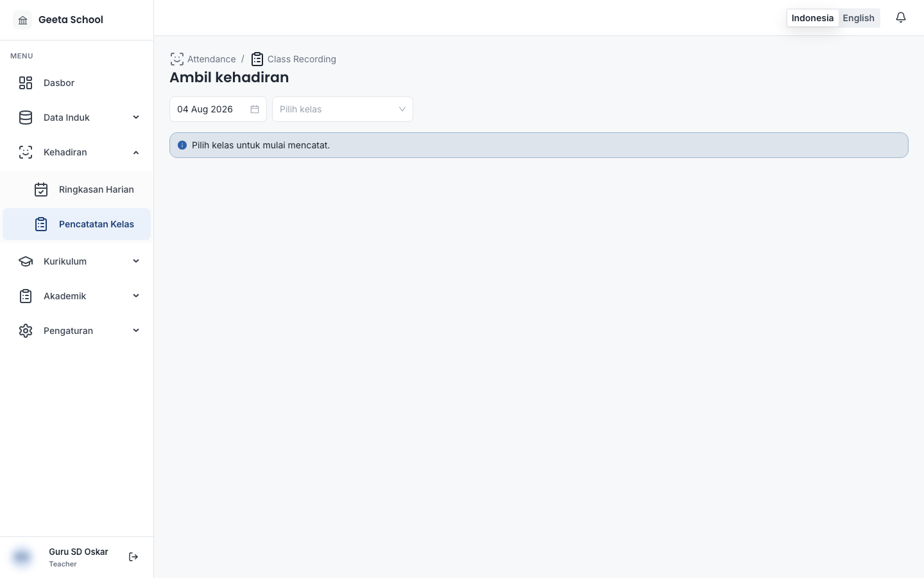The height and width of the screenshot is (578, 924).
Task: Click the Ringkasan Harian calendar-check icon
Action: 41,189
